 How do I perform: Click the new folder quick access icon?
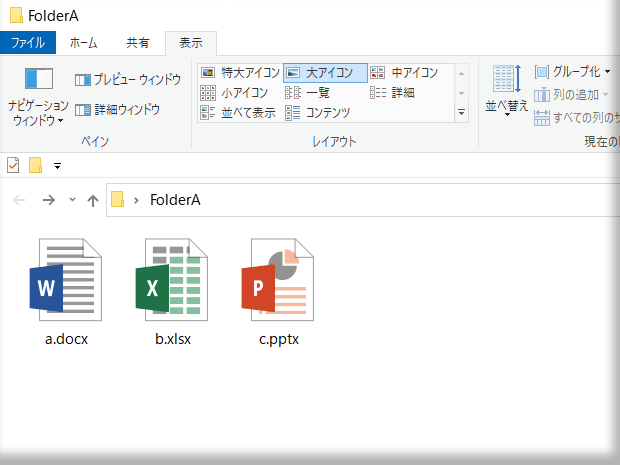(35, 165)
